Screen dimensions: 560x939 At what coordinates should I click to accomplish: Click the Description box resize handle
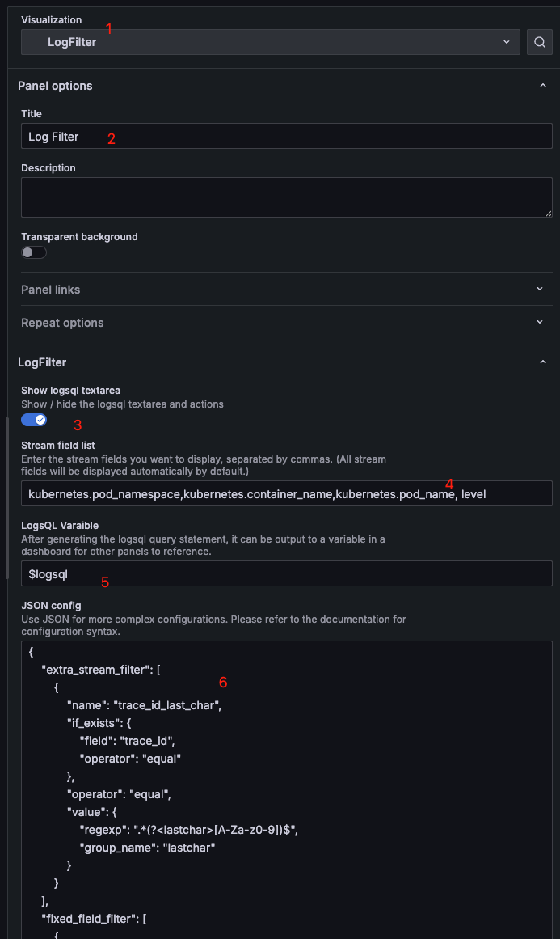pyautogui.click(x=549, y=213)
